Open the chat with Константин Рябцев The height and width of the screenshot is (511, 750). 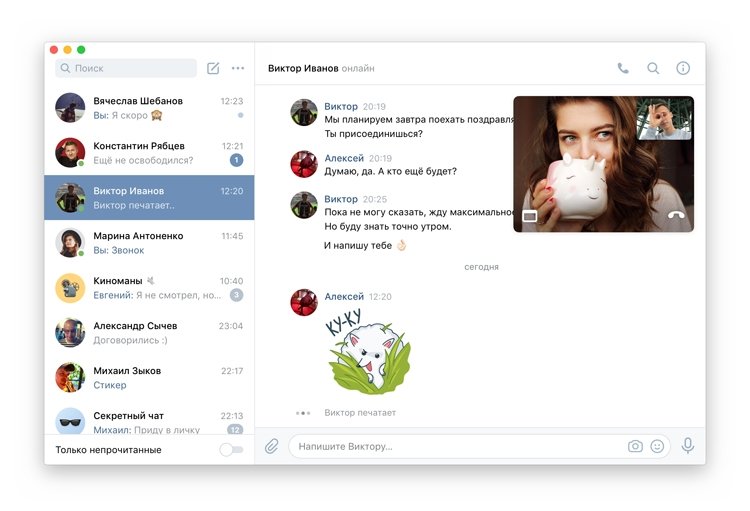click(x=149, y=153)
